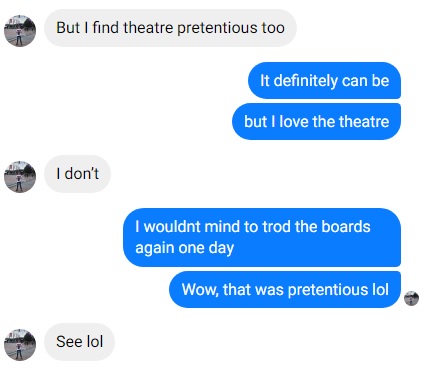Click avatar beside 'But I find theatre pretentious too'
Image resolution: width=429 pixels, height=371 pixels.
20,31
